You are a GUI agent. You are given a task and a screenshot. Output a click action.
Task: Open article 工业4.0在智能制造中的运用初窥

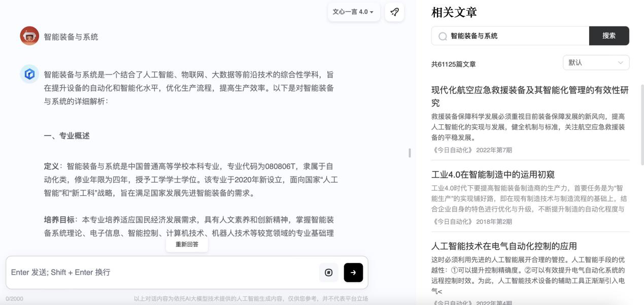[x=492, y=175]
